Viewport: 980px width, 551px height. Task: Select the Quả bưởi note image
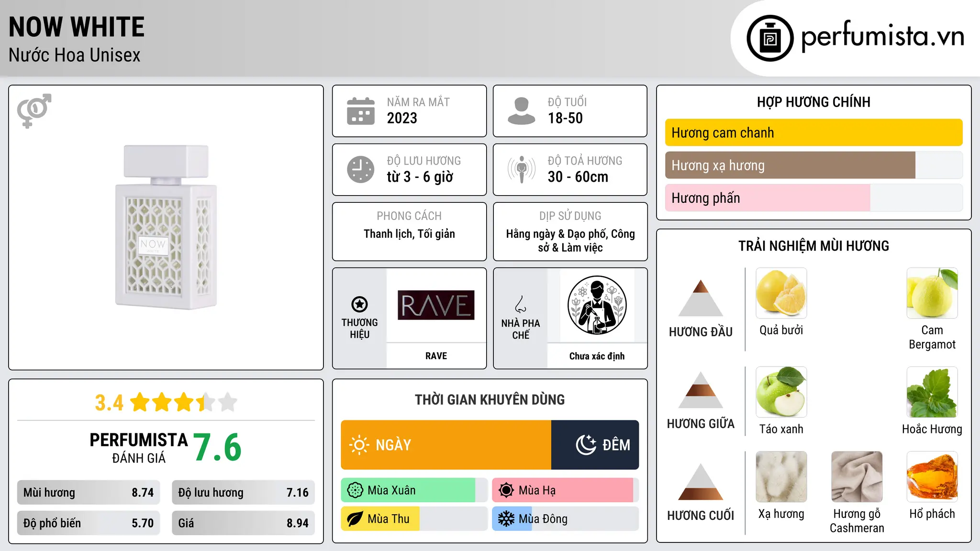coord(781,293)
